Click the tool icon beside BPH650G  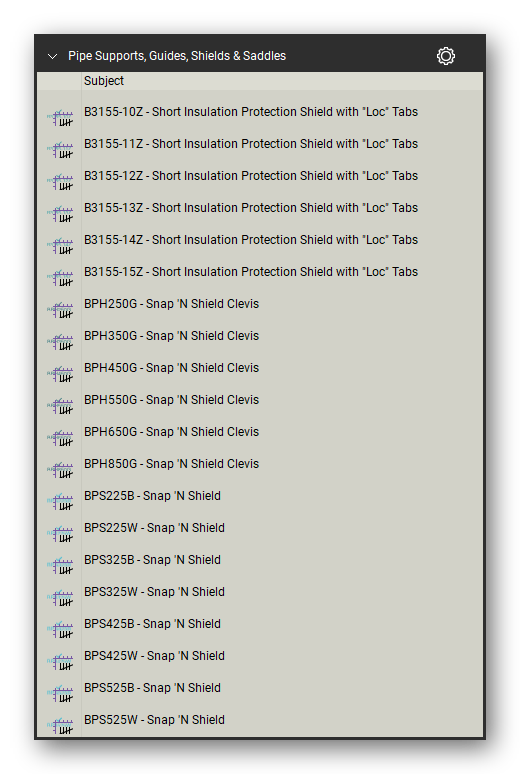coord(60,438)
